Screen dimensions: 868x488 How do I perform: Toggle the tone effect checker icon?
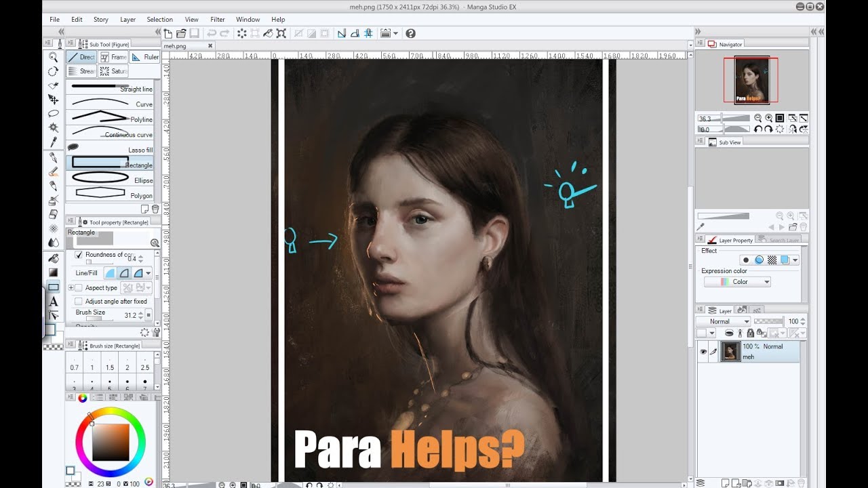pyautogui.click(x=772, y=260)
